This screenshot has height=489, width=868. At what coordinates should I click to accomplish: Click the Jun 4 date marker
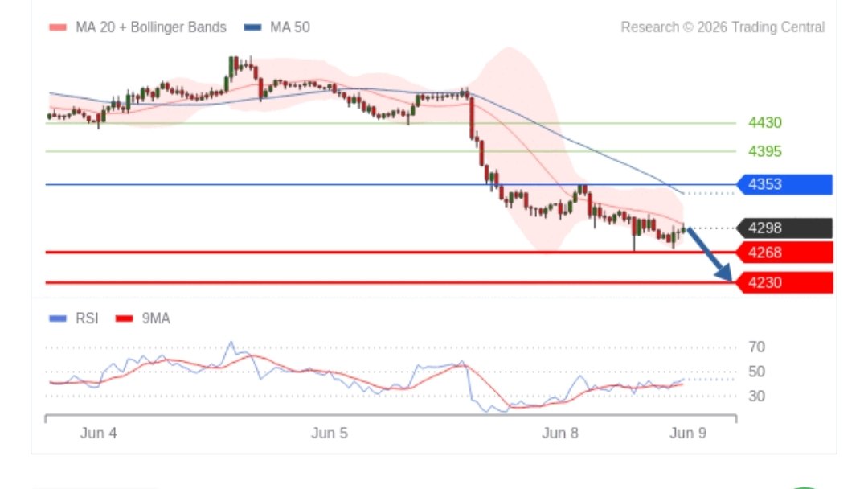(99, 433)
